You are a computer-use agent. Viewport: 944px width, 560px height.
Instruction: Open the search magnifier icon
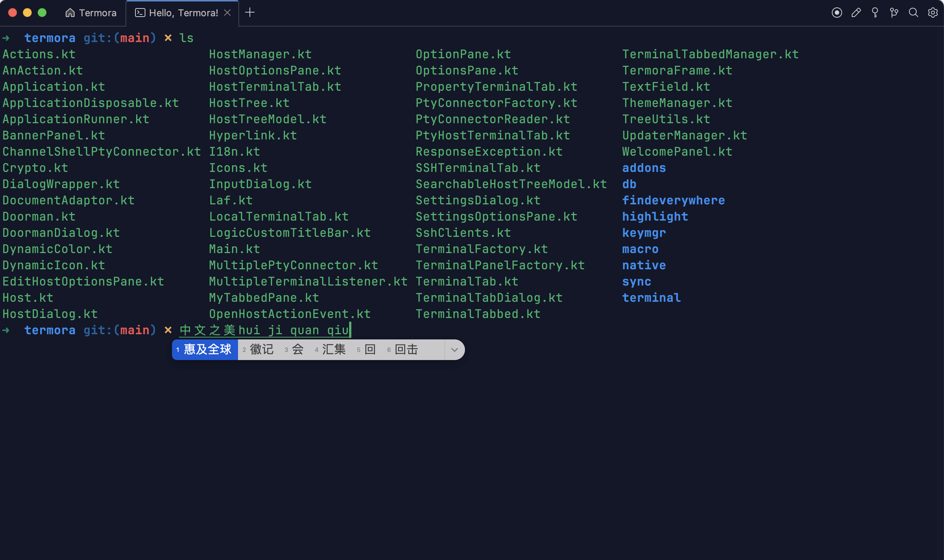913,13
